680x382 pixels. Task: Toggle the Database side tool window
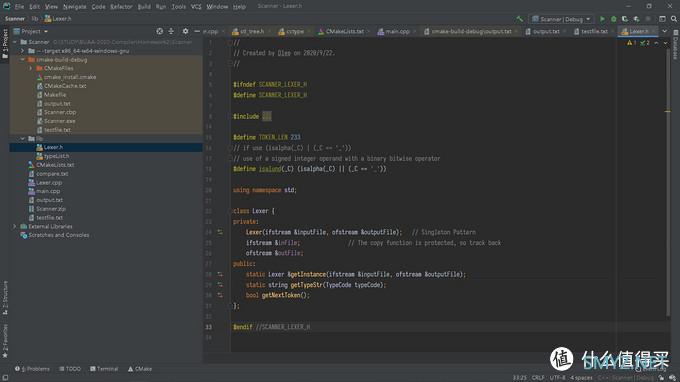click(675, 45)
